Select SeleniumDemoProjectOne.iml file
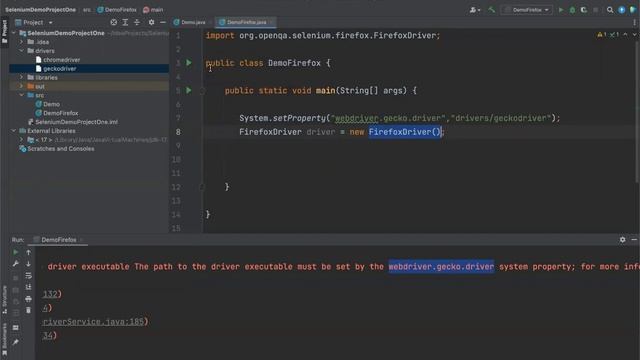This screenshot has width=640, height=360. click(76, 122)
